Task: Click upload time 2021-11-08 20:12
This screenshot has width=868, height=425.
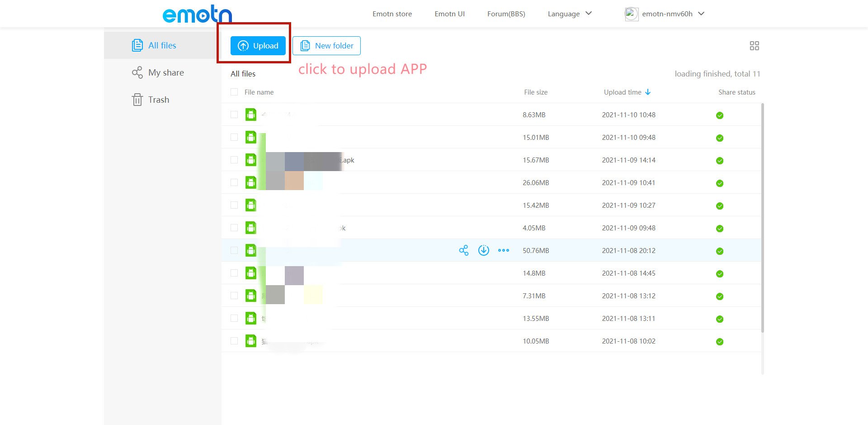Action: (628, 251)
